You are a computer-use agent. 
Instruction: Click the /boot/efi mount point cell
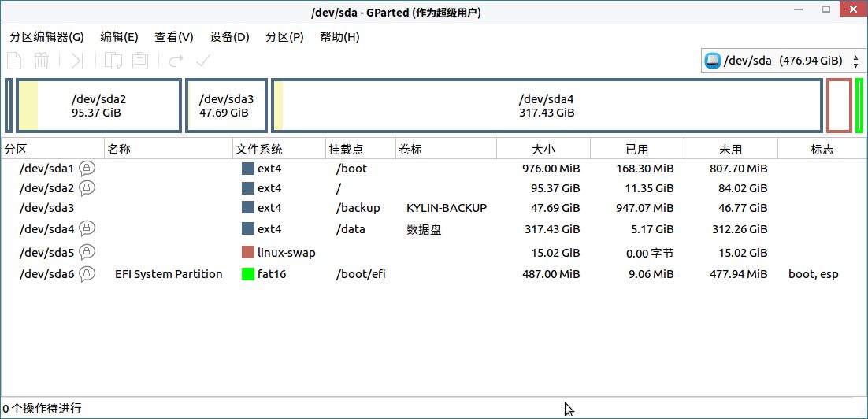361,274
